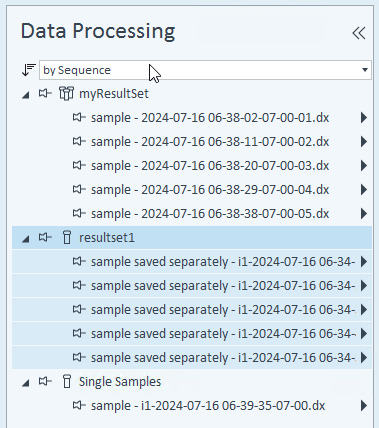Click the vial icon of Single Samples
This screenshot has width=379, height=428.
point(67,382)
